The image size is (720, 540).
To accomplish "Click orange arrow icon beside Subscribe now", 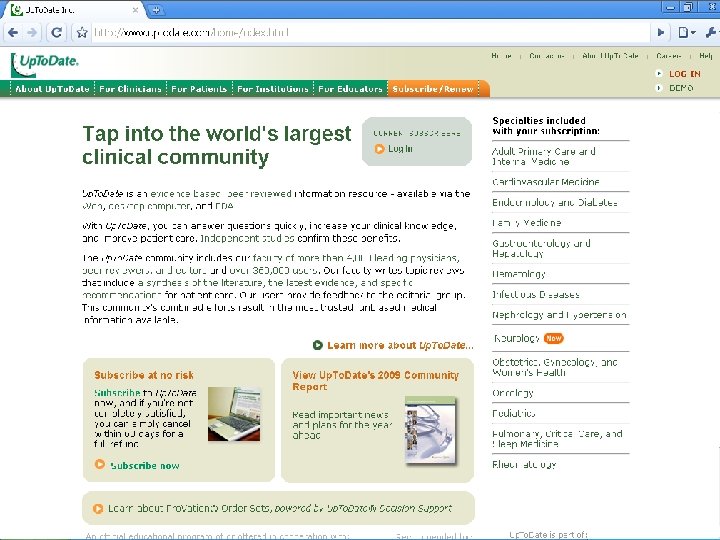I will pyautogui.click(x=100, y=464).
